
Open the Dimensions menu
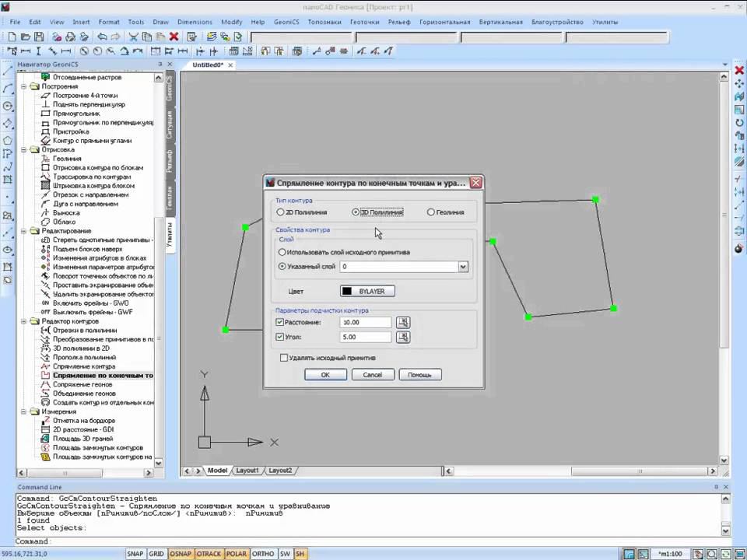pyautogui.click(x=195, y=22)
